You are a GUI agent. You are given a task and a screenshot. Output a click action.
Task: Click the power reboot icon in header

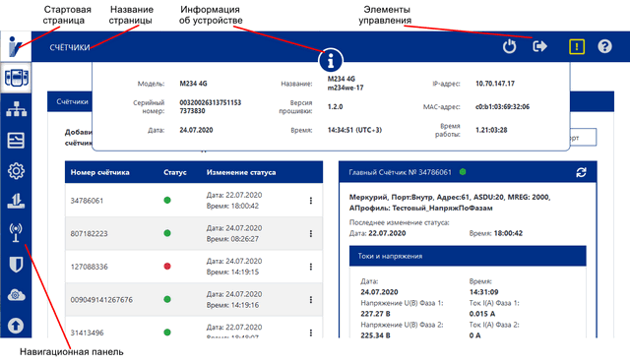[x=509, y=46]
